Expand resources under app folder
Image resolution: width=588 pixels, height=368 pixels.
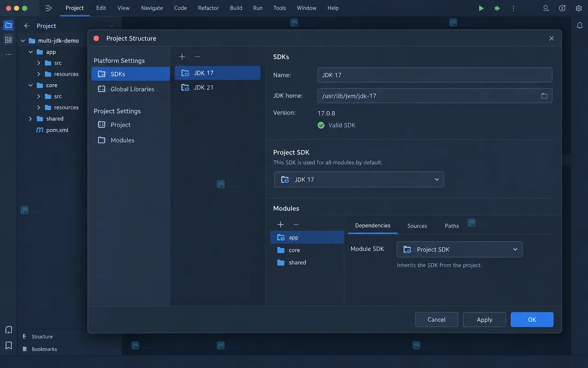[x=39, y=74]
